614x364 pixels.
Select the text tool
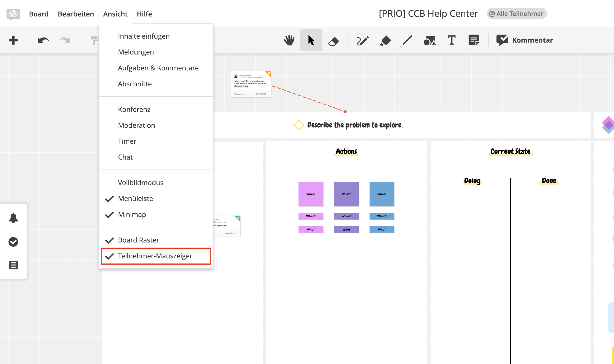(452, 40)
